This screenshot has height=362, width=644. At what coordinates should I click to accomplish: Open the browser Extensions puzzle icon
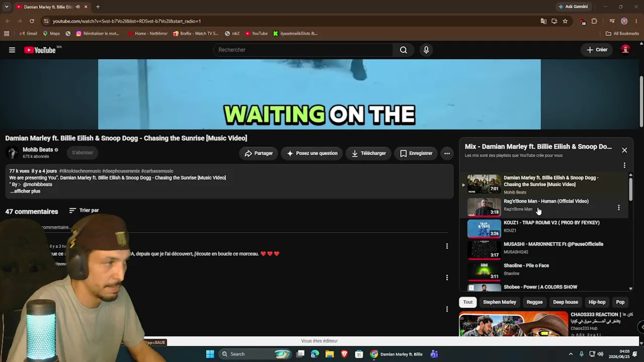(x=594, y=21)
